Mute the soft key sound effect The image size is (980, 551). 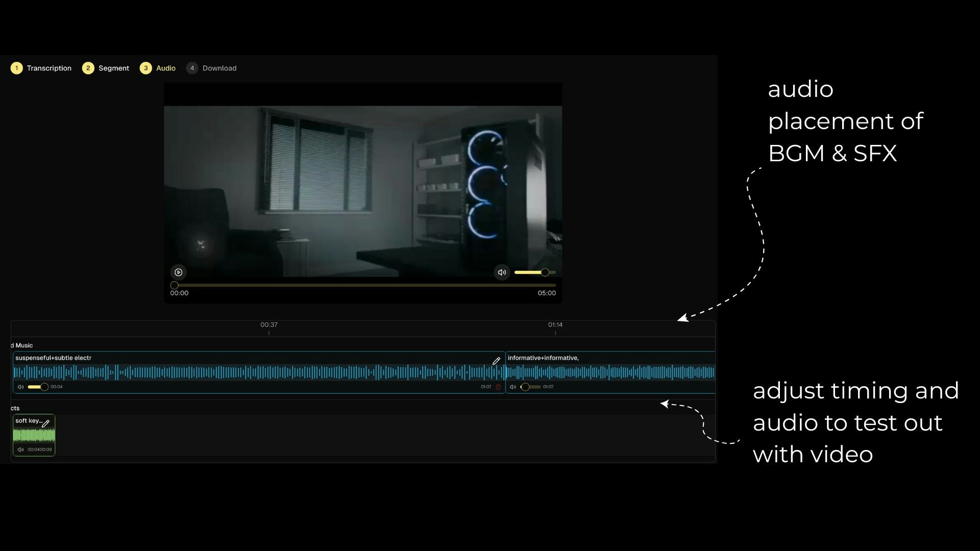20,450
